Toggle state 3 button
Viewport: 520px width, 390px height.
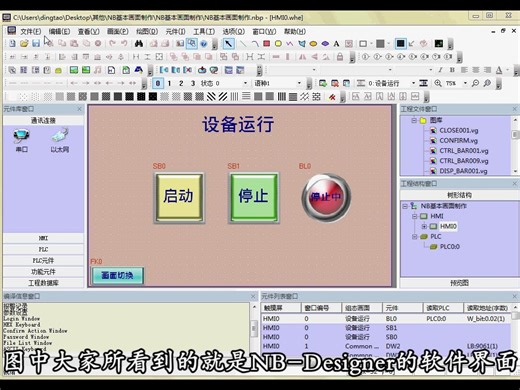tap(193, 83)
